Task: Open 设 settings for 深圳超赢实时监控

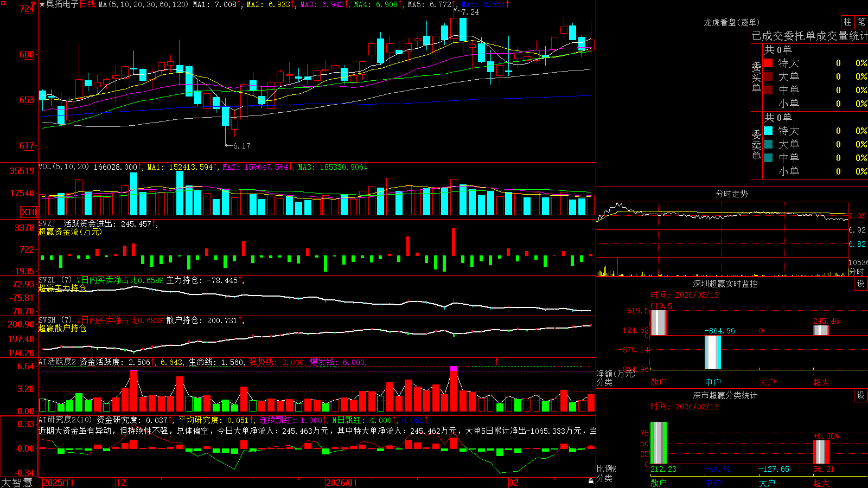Action: [861, 284]
